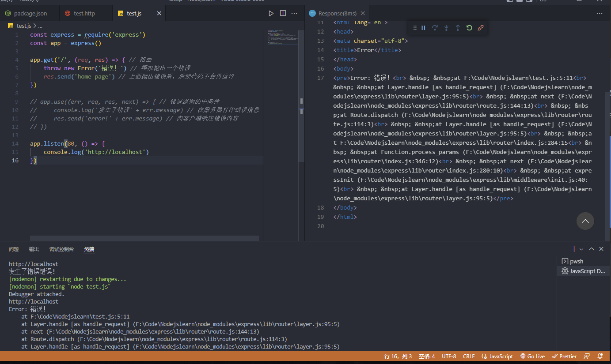The height and width of the screenshot is (364, 611).
Task: Grab the debug toolbar drag handle
Action: (x=414, y=28)
